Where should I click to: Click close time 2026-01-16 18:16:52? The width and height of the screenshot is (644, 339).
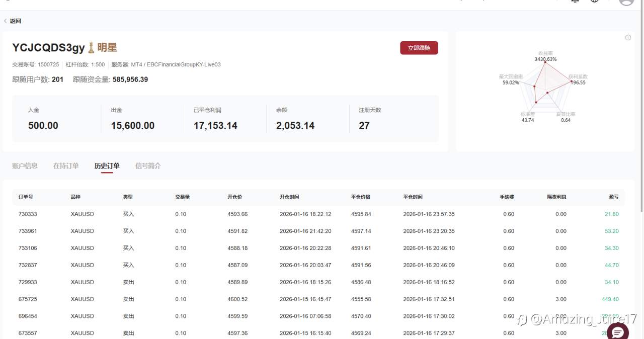pos(429,282)
